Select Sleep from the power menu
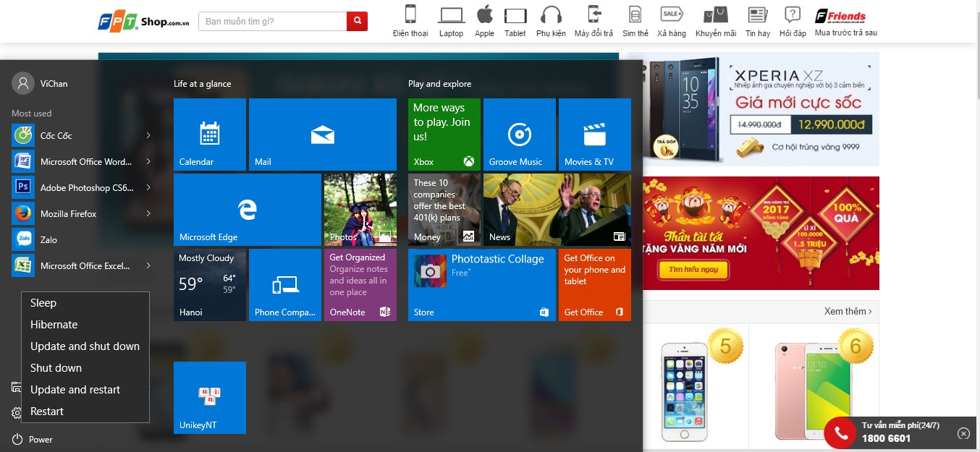980x452 pixels. click(85, 303)
